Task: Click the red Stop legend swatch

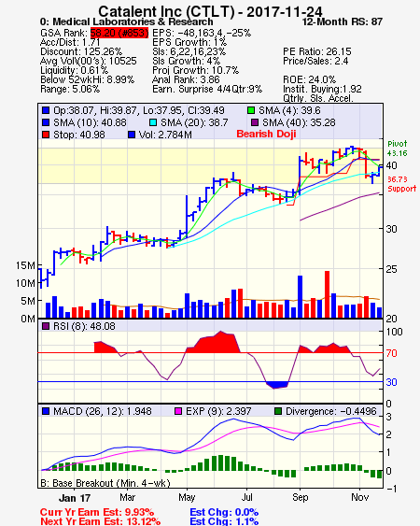Action: [46, 135]
